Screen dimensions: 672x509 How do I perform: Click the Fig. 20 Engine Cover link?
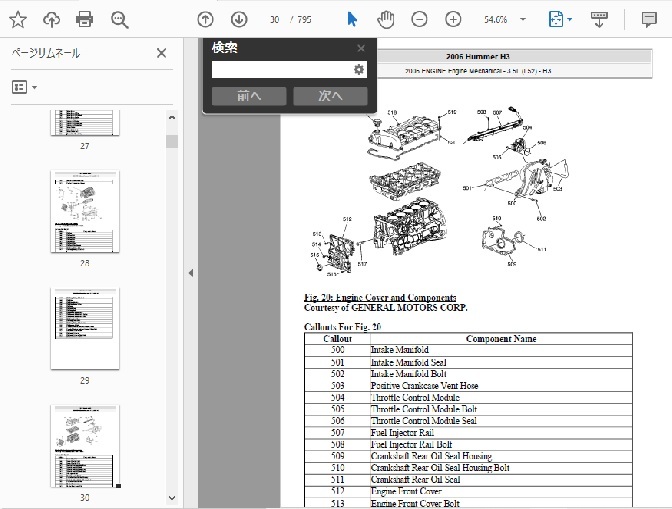tap(380, 297)
